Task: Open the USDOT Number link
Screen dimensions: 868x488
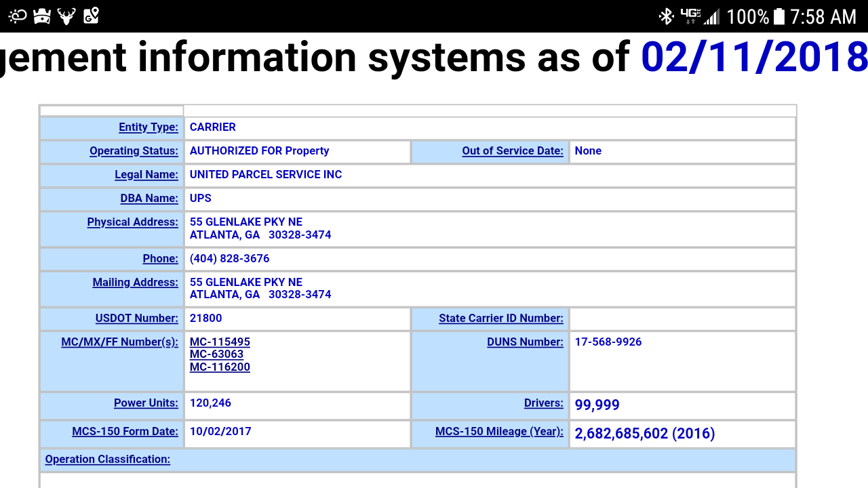Action: (136, 319)
